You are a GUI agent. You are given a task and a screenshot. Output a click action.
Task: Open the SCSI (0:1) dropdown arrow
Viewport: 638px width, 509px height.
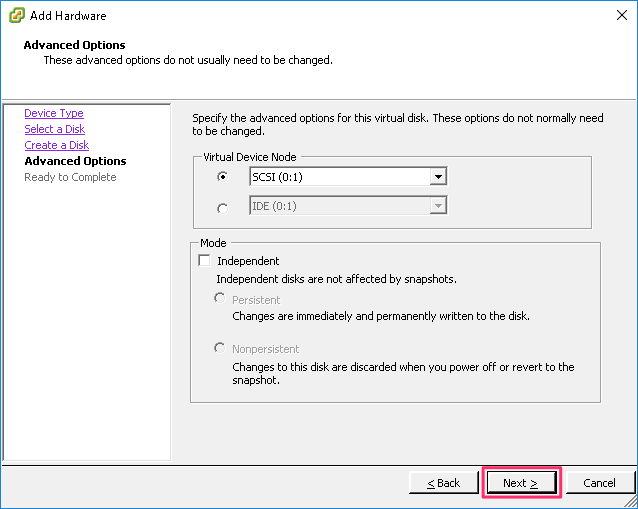(x=438, y=177)
